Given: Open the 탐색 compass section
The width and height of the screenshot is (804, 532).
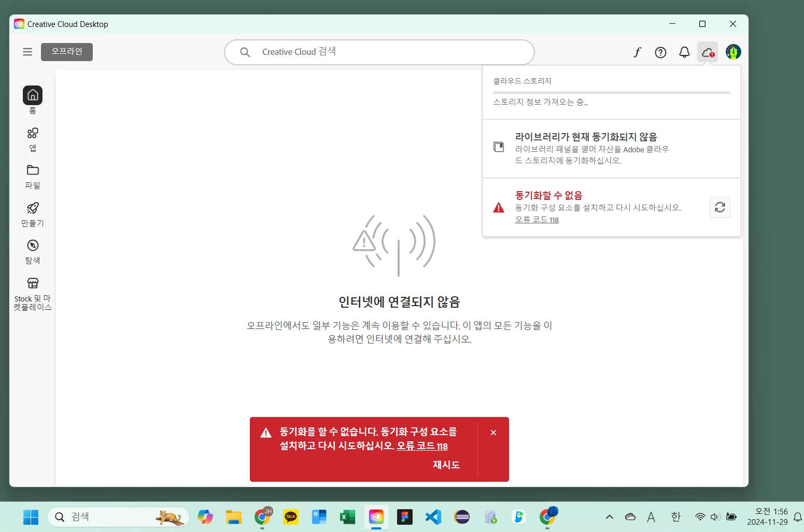Looking at the screenshot, I should (33, 252).
